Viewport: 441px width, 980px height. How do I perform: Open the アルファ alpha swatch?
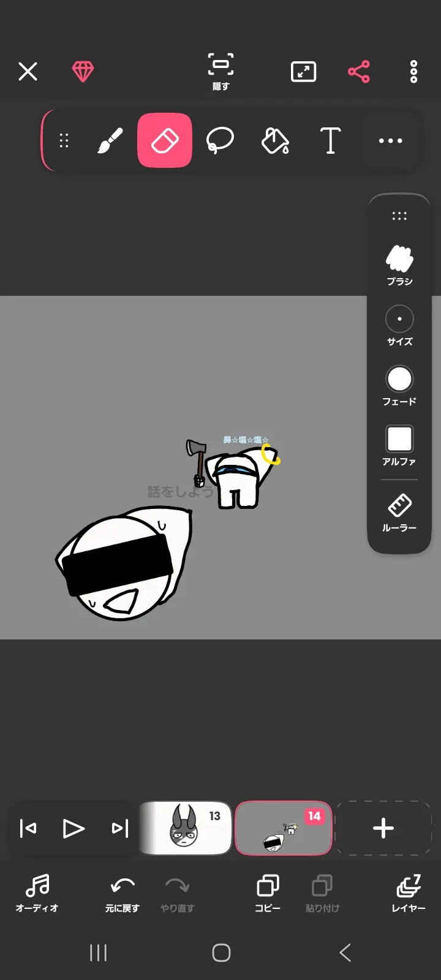click(399, 445)
